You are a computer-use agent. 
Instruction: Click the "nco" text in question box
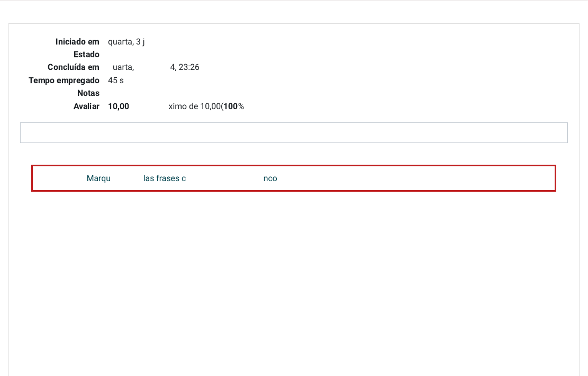270,178
